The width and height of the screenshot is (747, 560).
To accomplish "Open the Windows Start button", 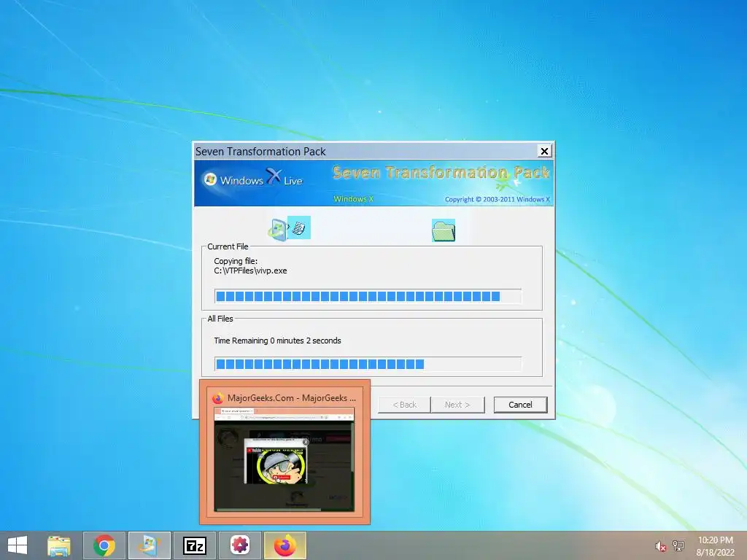I will coord(18,545).
